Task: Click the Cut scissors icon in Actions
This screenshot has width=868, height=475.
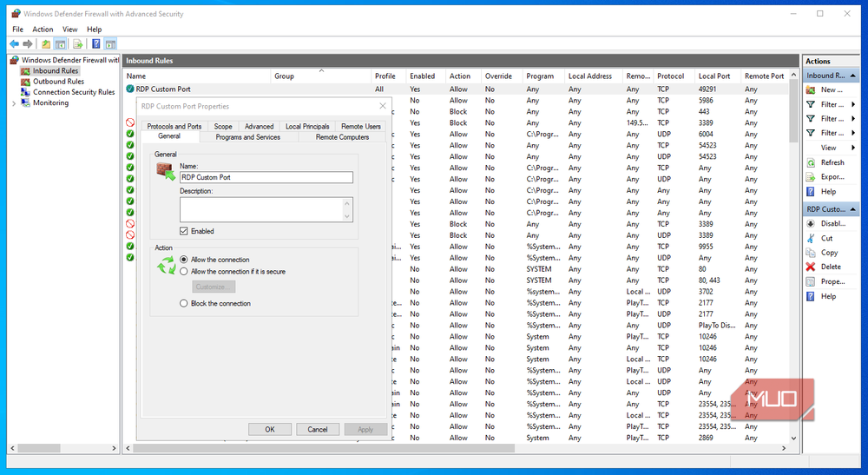Action: point(811,238)
